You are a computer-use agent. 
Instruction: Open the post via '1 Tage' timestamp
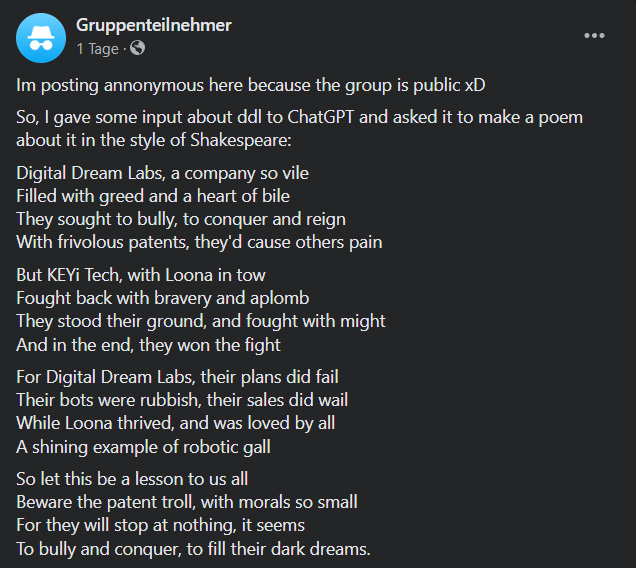(97, 49)
